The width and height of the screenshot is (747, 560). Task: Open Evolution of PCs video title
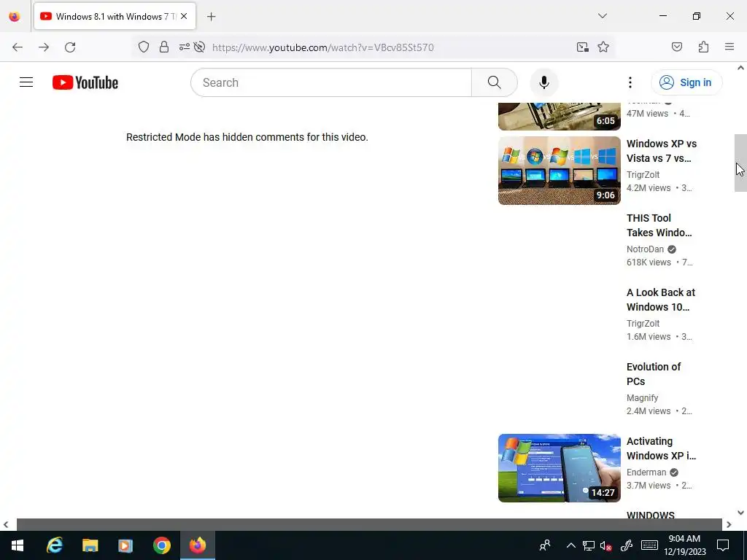coord(654,374)
